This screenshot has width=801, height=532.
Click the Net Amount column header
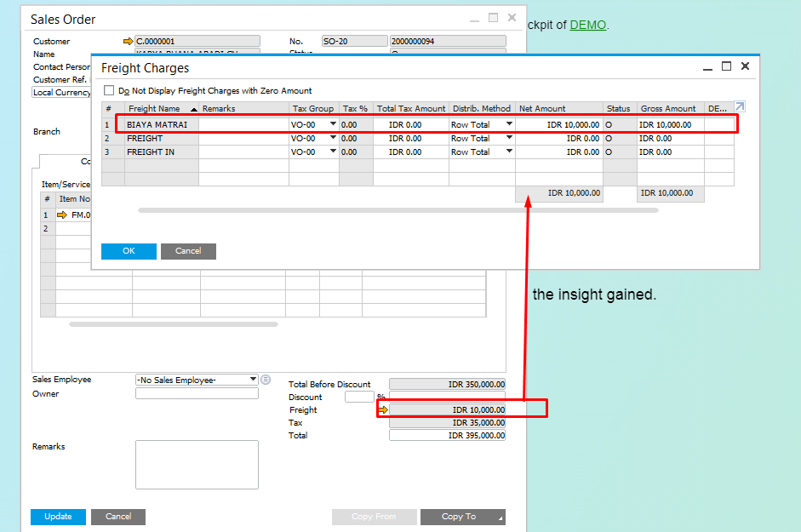pyautogui.click(x=559, y=108)
